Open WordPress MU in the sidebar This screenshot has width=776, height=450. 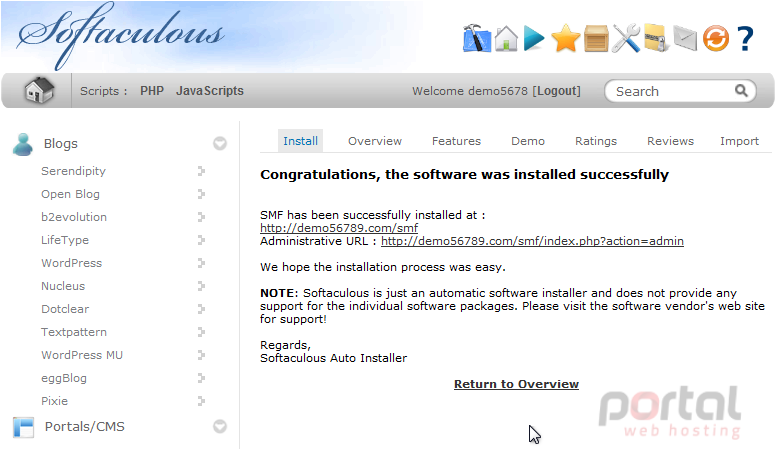click(x=82, y=355)
